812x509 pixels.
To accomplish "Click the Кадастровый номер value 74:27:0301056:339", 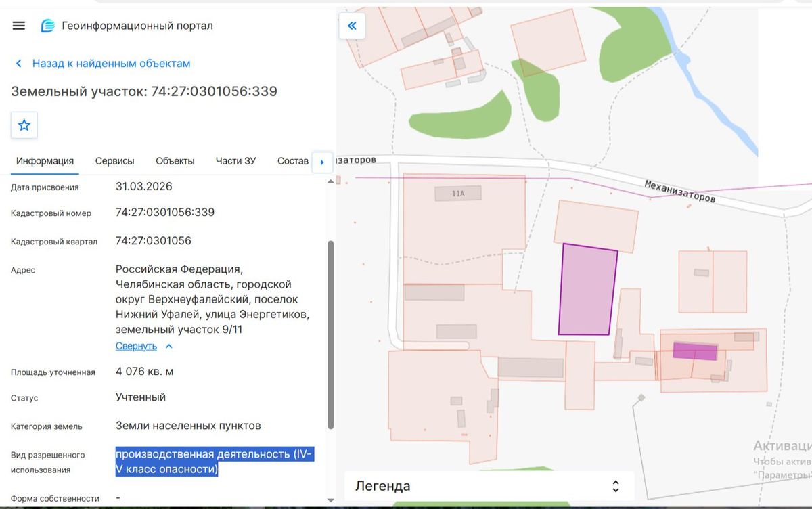I will tap(165, 212).
